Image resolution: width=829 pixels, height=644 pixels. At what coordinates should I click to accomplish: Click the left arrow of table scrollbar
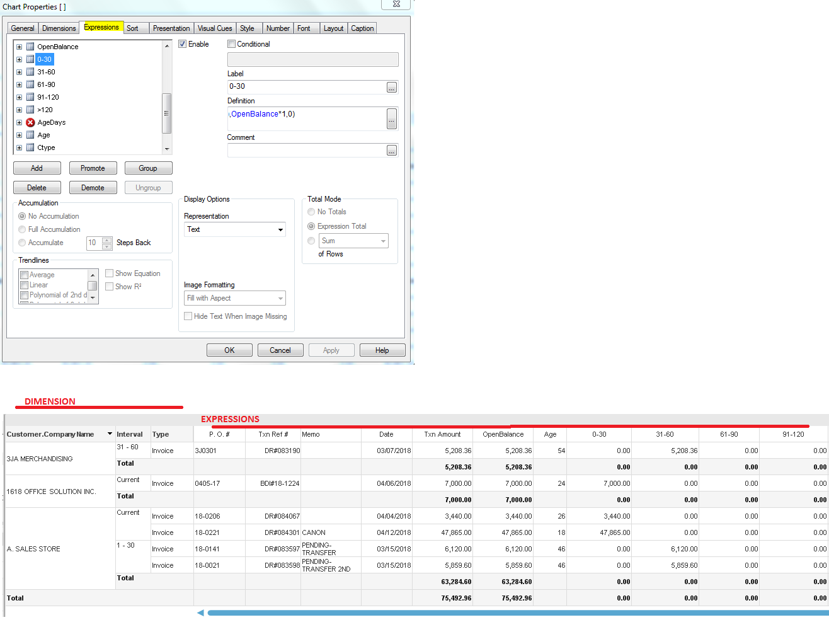[200, 612]
